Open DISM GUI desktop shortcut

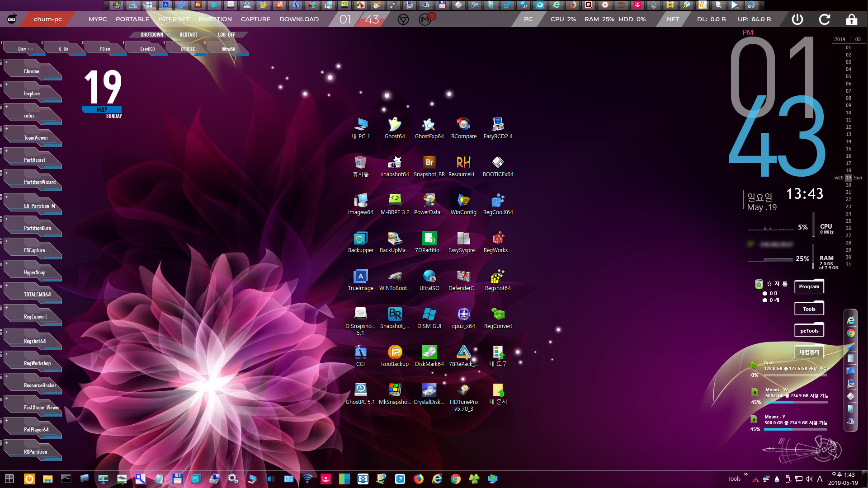click(x=429, y=318)
